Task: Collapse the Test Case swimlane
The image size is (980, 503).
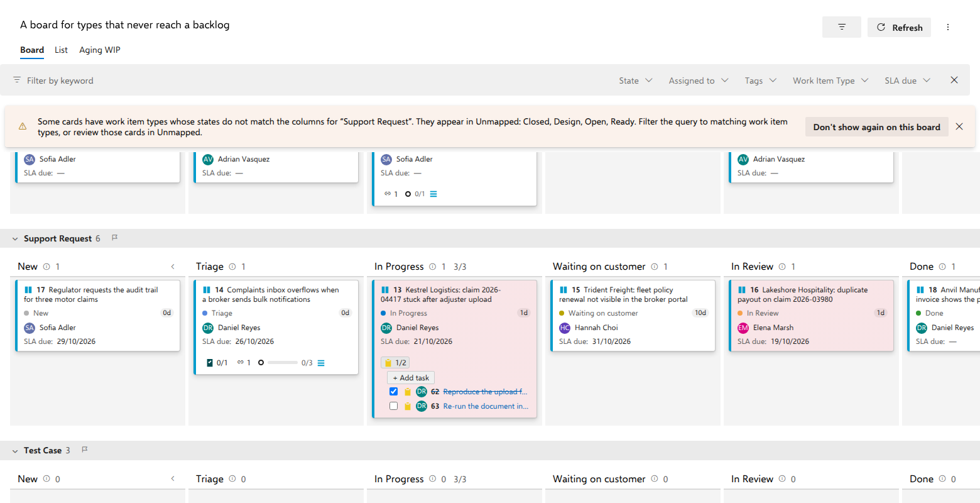Action: [x=15, y=451]
